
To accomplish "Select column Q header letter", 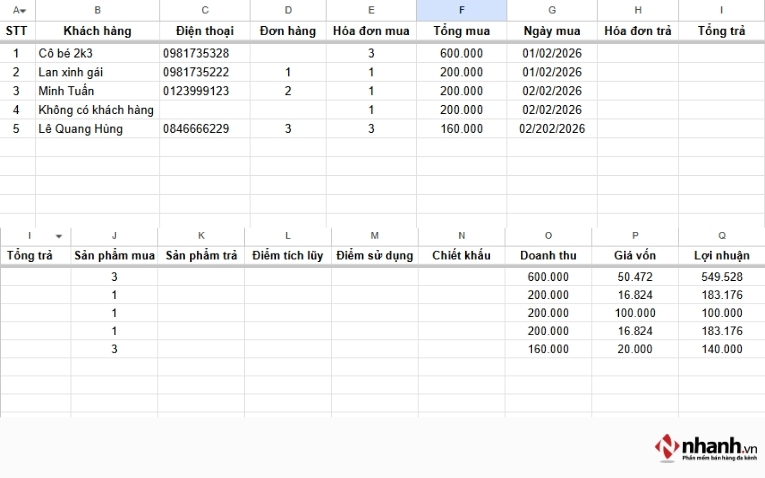I will (721, 236).
